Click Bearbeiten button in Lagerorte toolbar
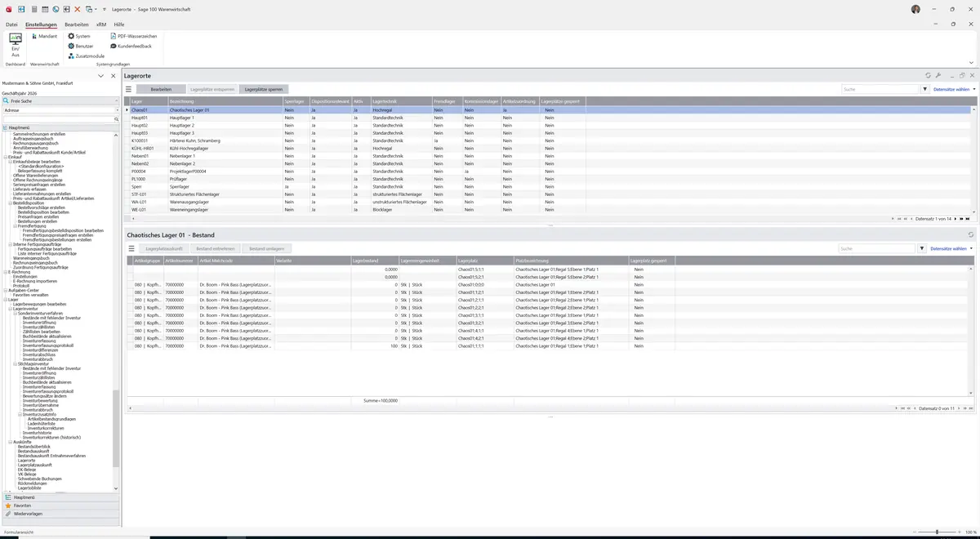Viewport: 980px width, 539px height. pyautogui.click(x=161, y=89)
